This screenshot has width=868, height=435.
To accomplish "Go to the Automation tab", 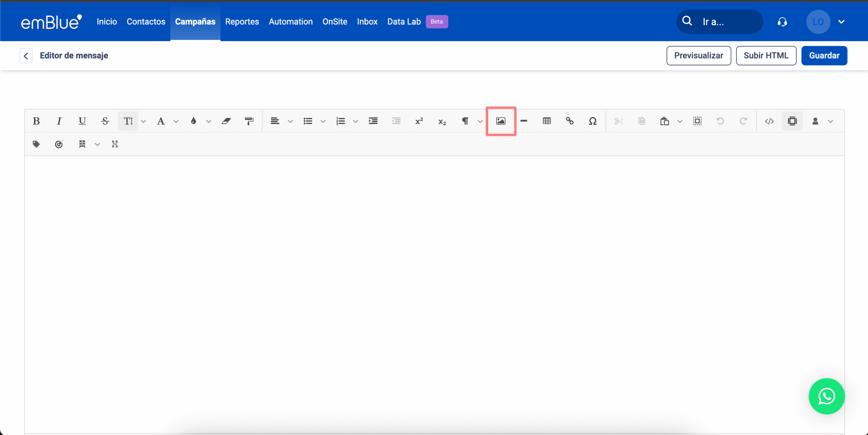I will click(x=291, y=22).
